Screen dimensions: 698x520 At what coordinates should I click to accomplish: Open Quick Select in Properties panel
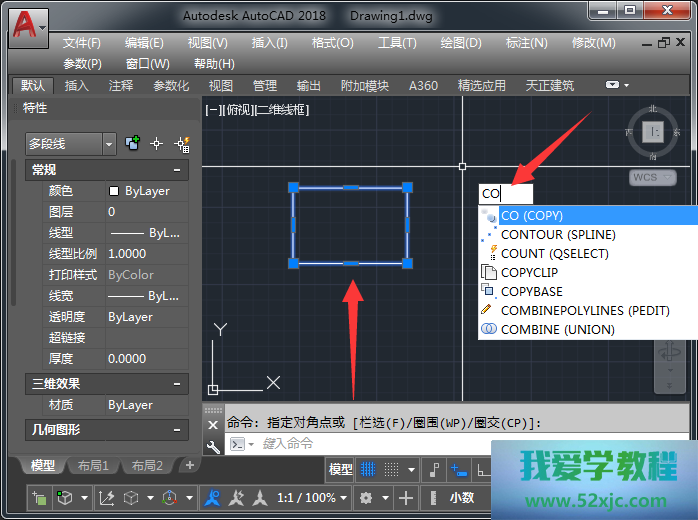click(x=181, y=144)
